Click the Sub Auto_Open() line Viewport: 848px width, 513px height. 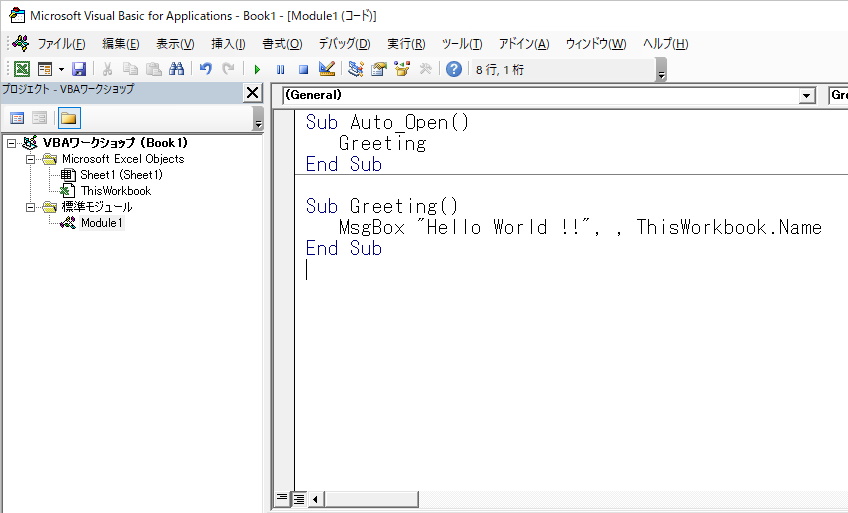[387, 122]
